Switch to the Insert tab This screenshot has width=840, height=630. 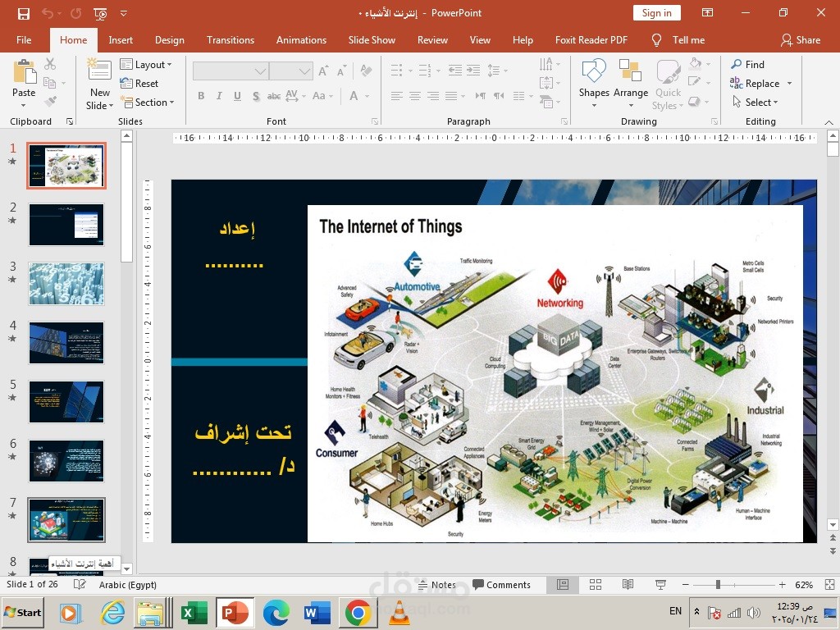coord(121,39)
